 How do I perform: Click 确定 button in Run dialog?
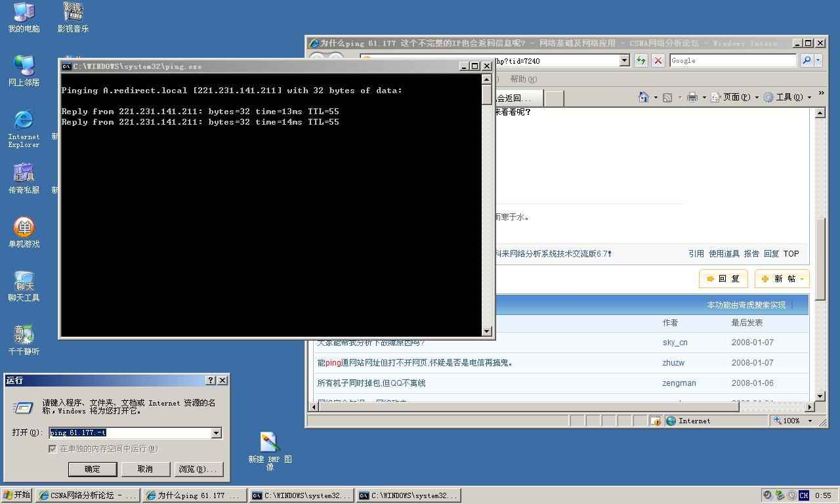pos(93,469)
